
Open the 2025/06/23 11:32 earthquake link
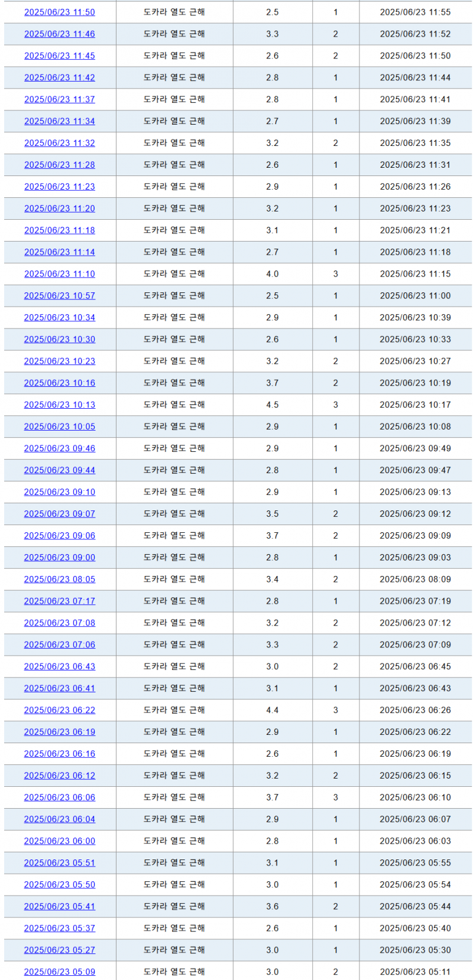tap(60, 144)
